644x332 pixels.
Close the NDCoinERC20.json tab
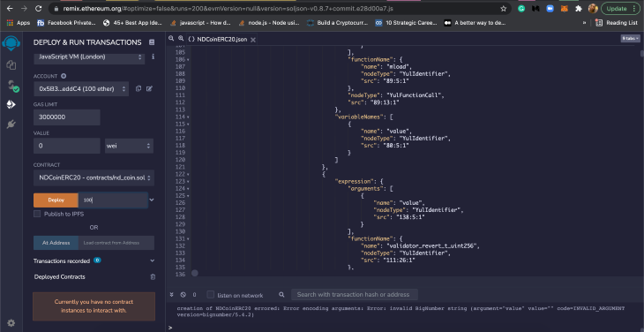pyautogui.click(x=253, y=40)
